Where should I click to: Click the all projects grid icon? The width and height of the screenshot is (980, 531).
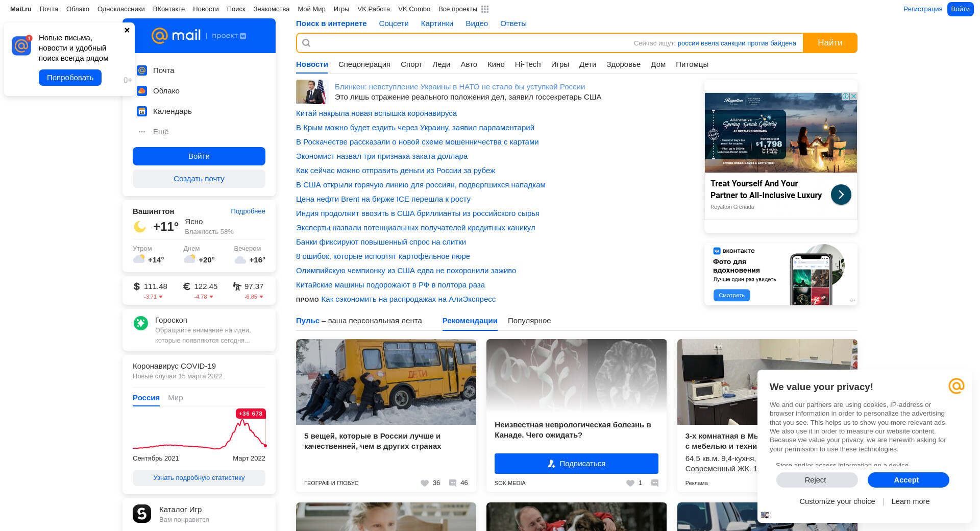point(485,9)
